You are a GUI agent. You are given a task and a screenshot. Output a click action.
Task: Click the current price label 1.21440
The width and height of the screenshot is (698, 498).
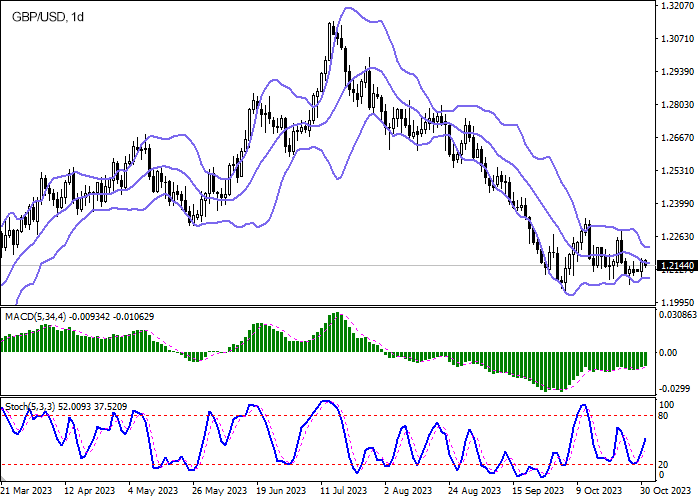click(x=678, y=266)
